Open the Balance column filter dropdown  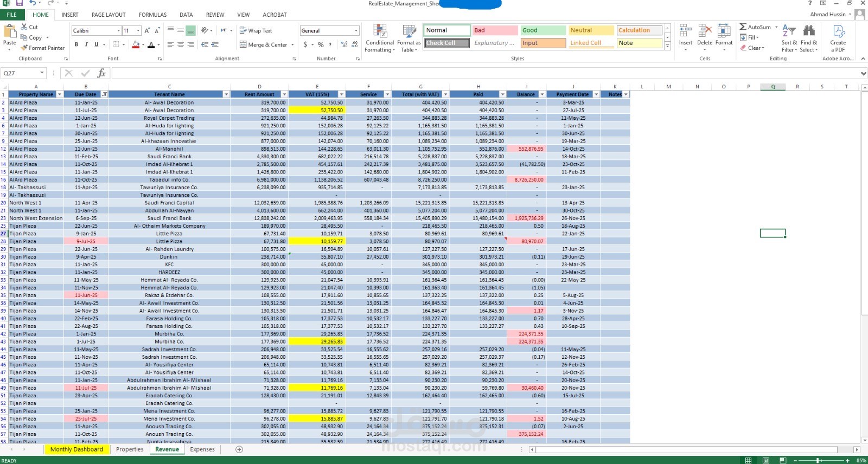542,94
